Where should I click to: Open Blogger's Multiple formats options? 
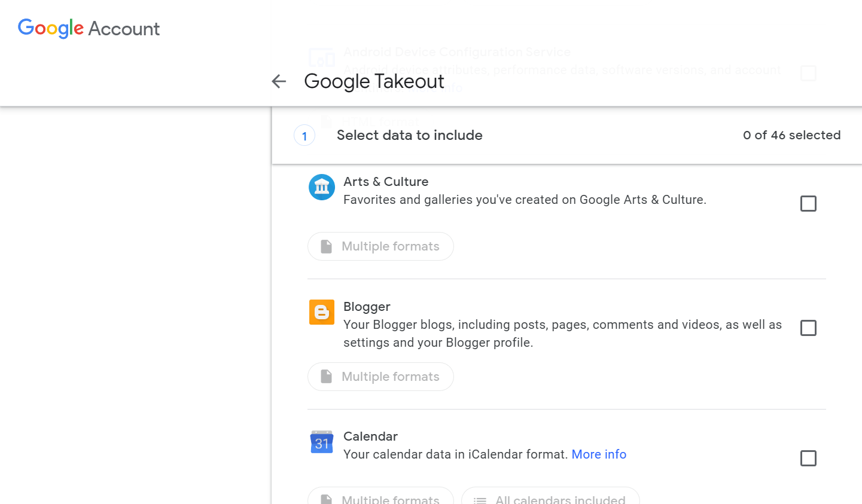click(x=380, y=377)
